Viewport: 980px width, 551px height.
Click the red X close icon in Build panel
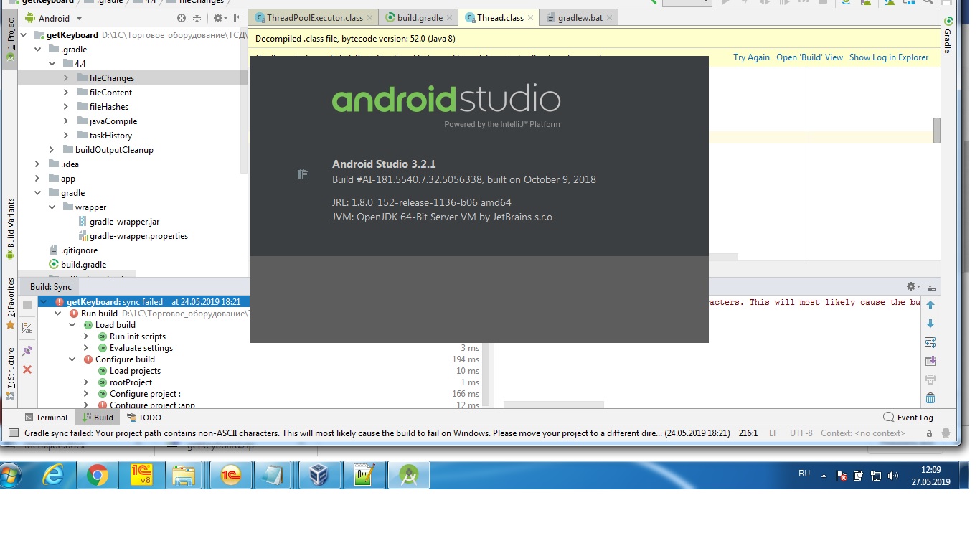point(27,369)
